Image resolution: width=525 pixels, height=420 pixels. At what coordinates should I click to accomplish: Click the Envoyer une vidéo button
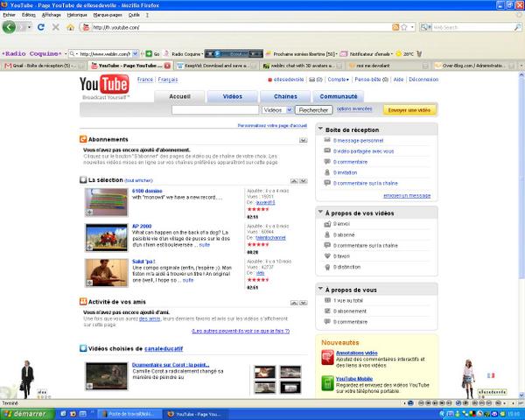click(x=409, y=110)
